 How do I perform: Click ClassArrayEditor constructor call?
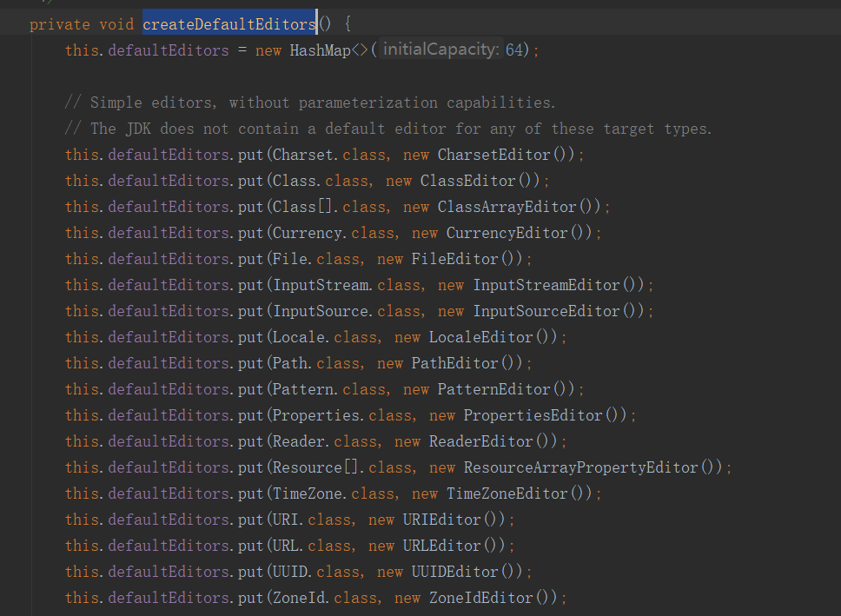click(x=519, y=207)
